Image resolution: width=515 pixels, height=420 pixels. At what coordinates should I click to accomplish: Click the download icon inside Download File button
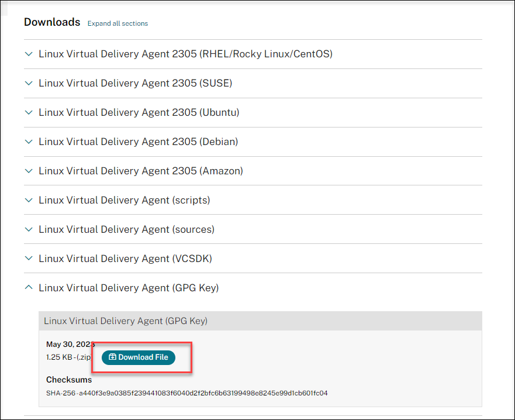[x=113, y=357]
